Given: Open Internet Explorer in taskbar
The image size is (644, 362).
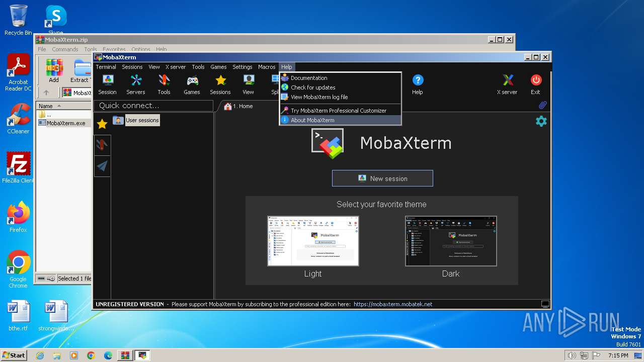Looking at the screenshot, I should 40,355.
